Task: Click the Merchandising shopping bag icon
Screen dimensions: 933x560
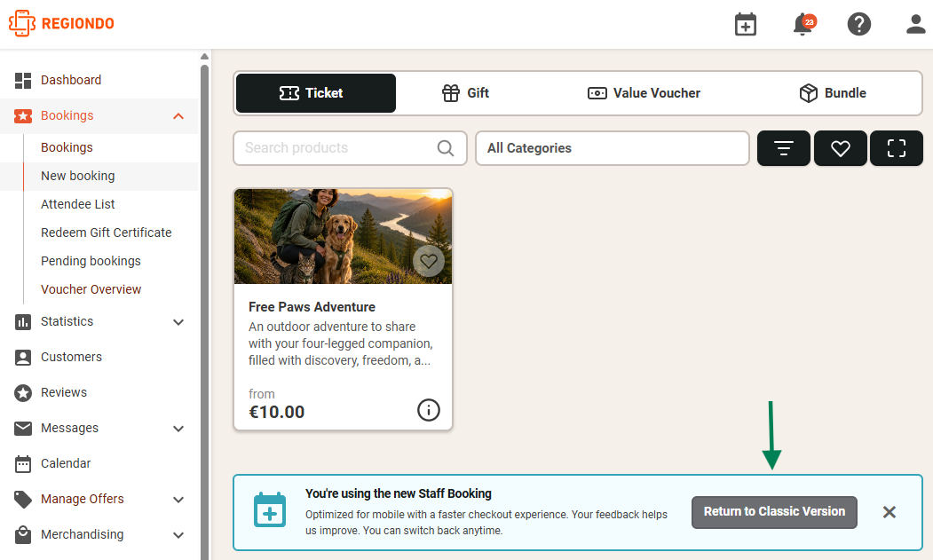Action: [x=23, y=534]
